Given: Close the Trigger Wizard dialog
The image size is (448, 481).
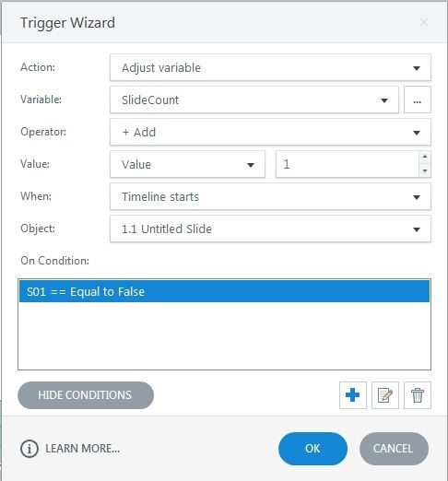Looking at the screenshot, I should coord(424,22).
